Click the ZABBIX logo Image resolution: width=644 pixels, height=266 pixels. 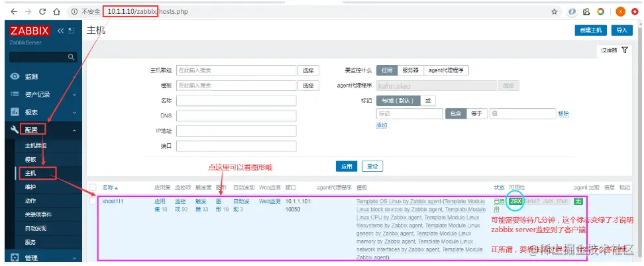30,31
